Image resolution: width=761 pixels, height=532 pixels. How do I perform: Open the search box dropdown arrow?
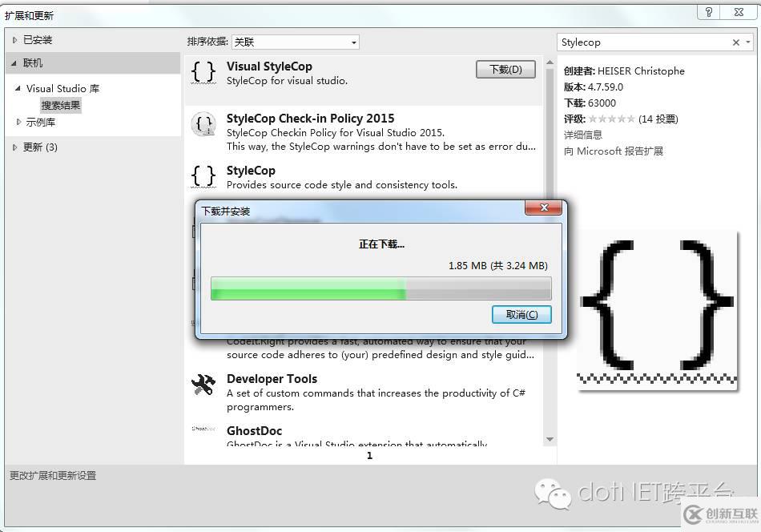click(748, 42)
